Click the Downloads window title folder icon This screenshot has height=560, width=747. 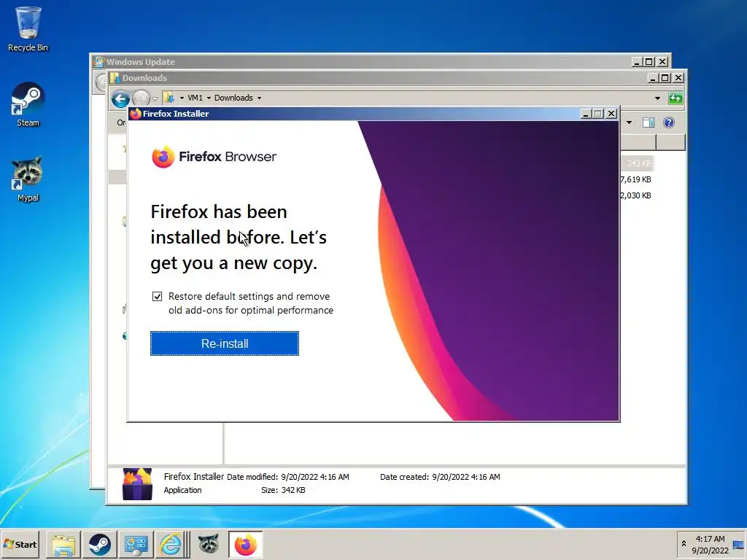coord(115,77)
